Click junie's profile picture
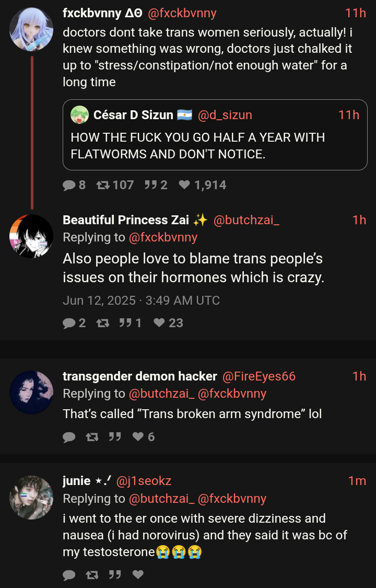The width and height of the screenshot is (376, 588). [31, 497]
